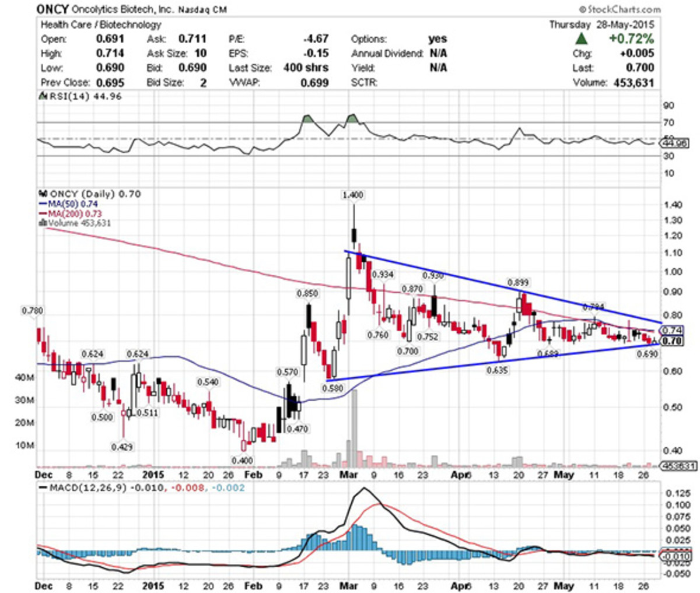Image resolution: width=700 pixels, height=593 pixels.
Task: Select the High value 0.714
Action: (110, 54)
